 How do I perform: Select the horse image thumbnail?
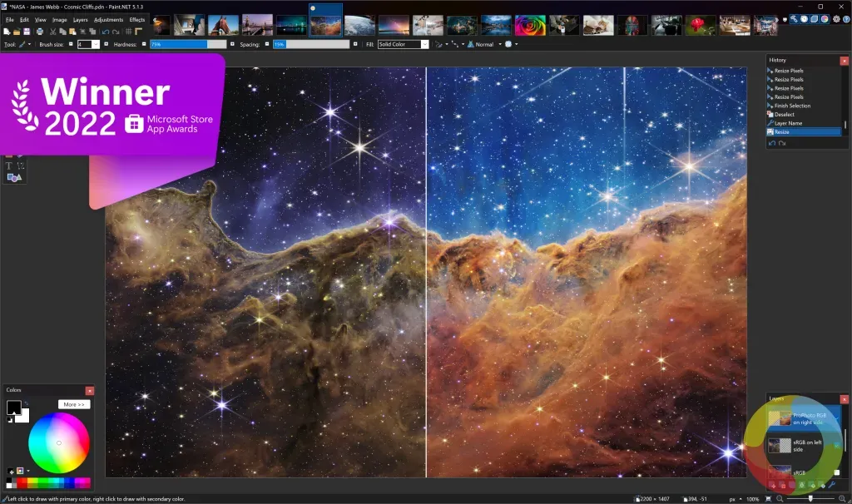[x=223, y=25]
